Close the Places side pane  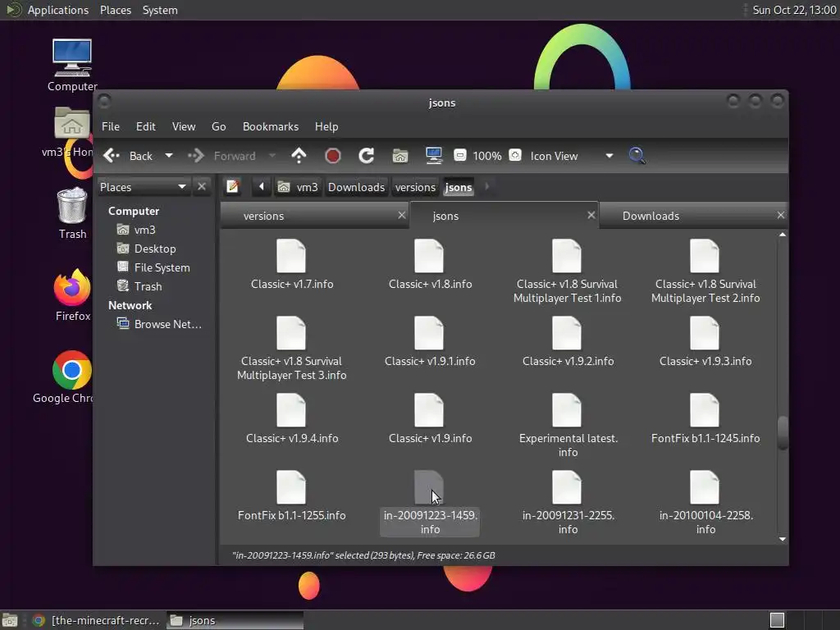pyautogui.click(x=202, y=186)
